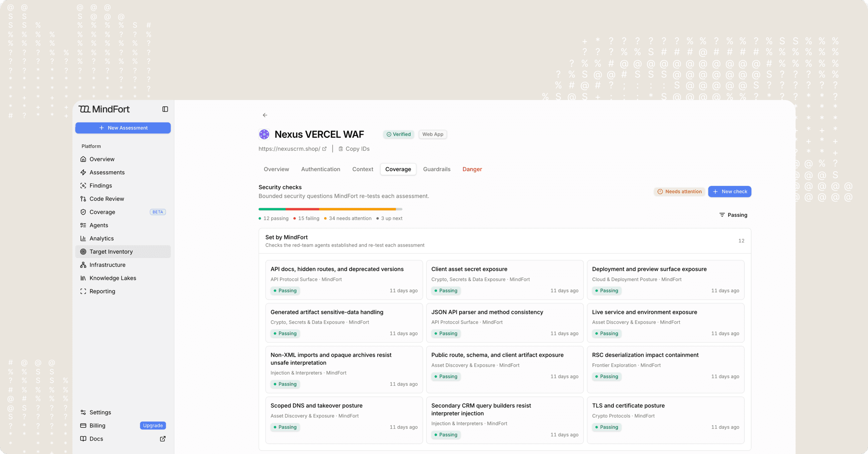Click the Code Review branch icon
Image resolution: width=868 pixels, height=454 pixels.
click(x=83, y=199)
